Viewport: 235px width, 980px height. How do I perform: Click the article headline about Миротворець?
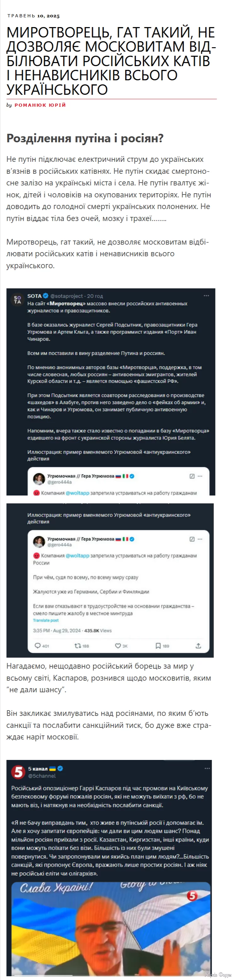click(x=111, y=61)
